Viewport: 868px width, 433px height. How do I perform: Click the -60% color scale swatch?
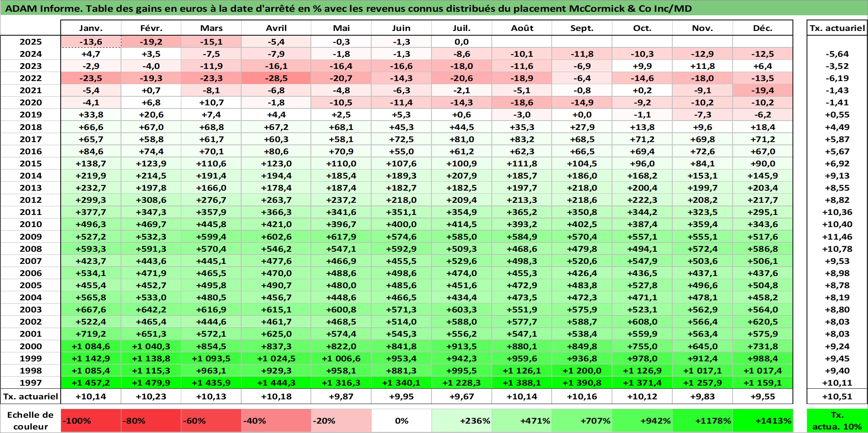pos(211,420)
